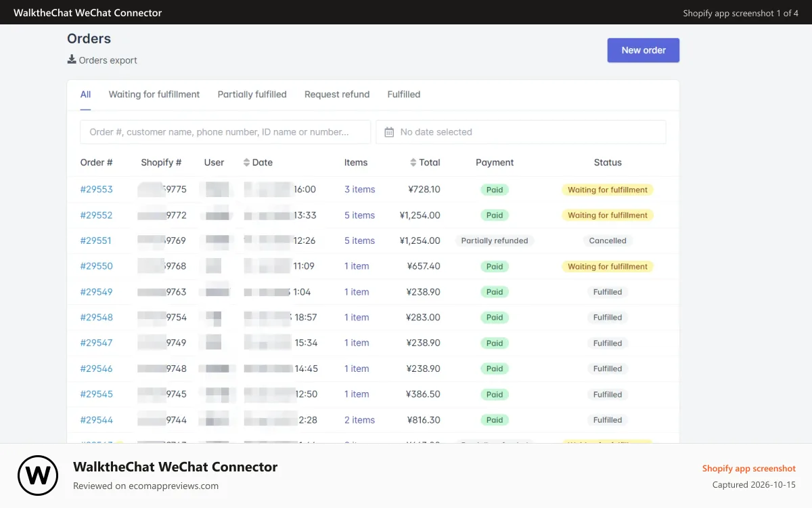Click the Orders export download icon
This screenshot has width=812, height=508.
pos(72,60)
